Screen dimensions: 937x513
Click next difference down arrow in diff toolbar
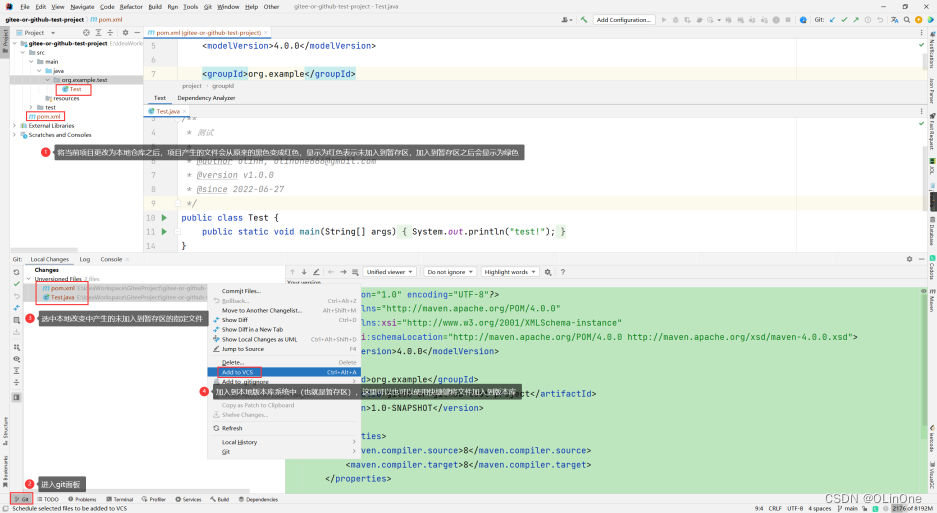[304, 272]
